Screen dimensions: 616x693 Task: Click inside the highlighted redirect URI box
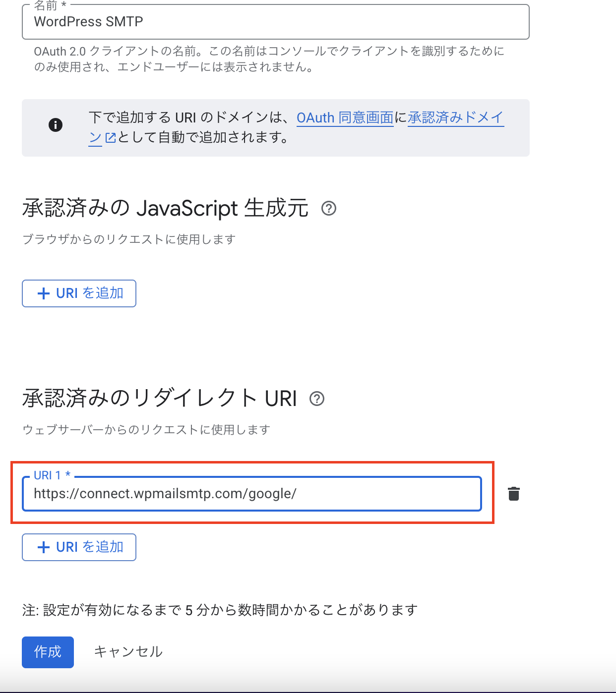coord(248,493)
